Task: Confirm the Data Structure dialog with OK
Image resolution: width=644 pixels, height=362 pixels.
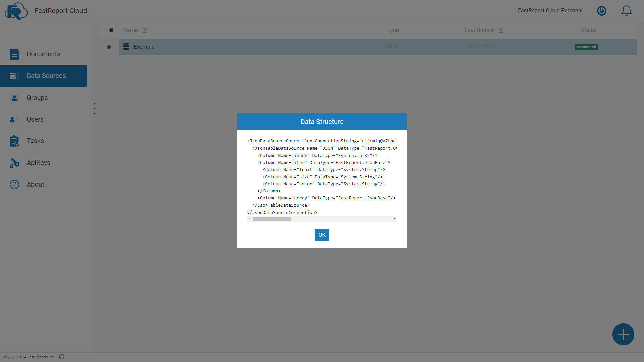Action: click(322, 235)
